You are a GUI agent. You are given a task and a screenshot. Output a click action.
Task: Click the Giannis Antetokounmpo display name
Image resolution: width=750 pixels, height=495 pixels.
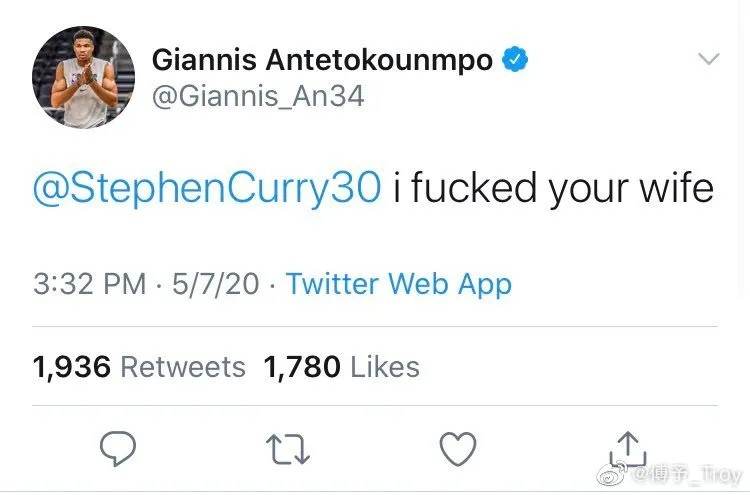[x=322, y=60]
